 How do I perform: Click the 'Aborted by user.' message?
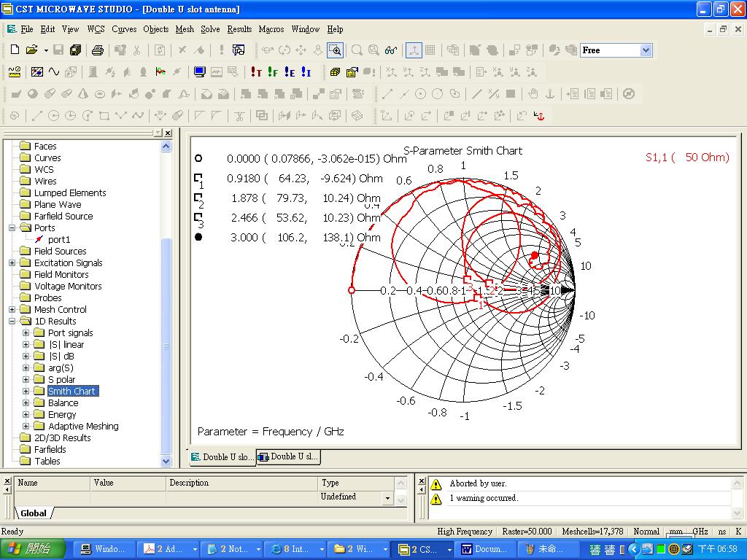point(478,483)
